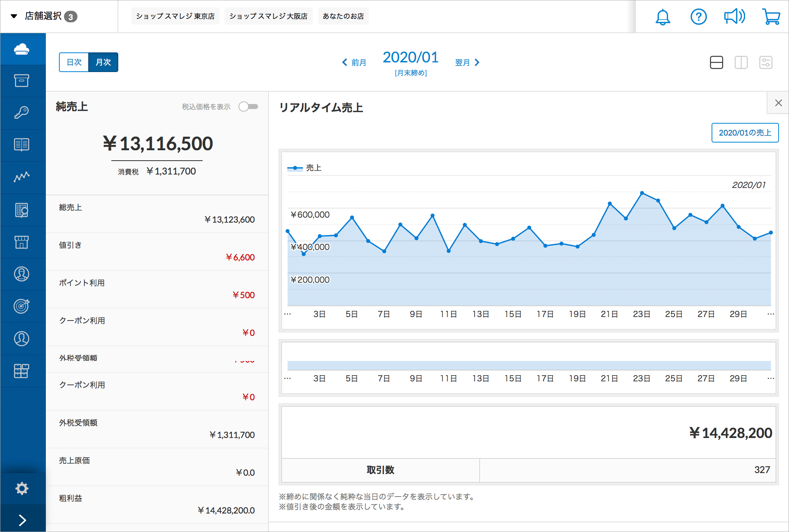Click the 売上原価 row label
Image resolution: width=789 pixels, height=532 pixels.
coord(74,460)
